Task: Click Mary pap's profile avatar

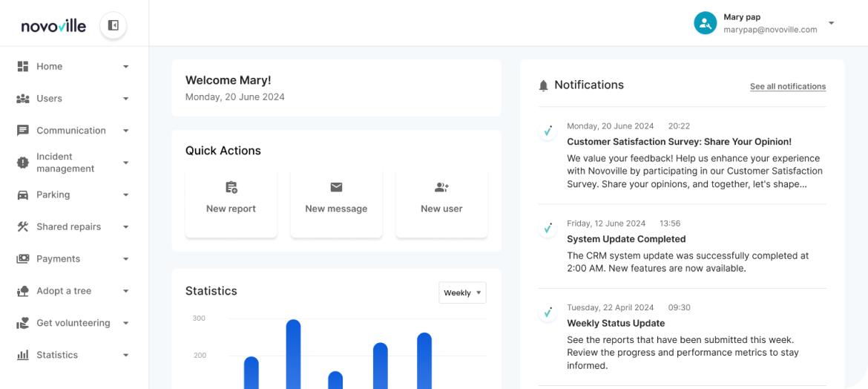Action: coord(705,23)
